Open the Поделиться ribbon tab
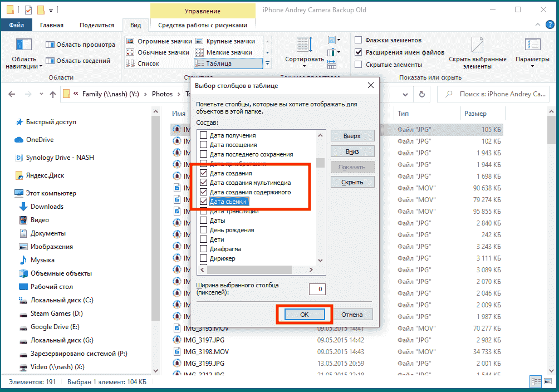This screenshot has height=392, width=559. coord(97,25)
